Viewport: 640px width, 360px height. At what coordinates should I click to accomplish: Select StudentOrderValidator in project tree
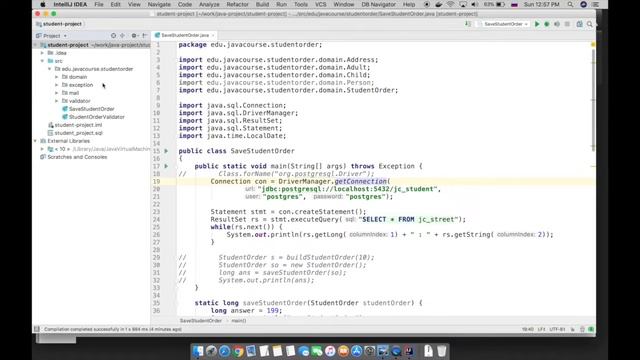click(x=96, y=117)
